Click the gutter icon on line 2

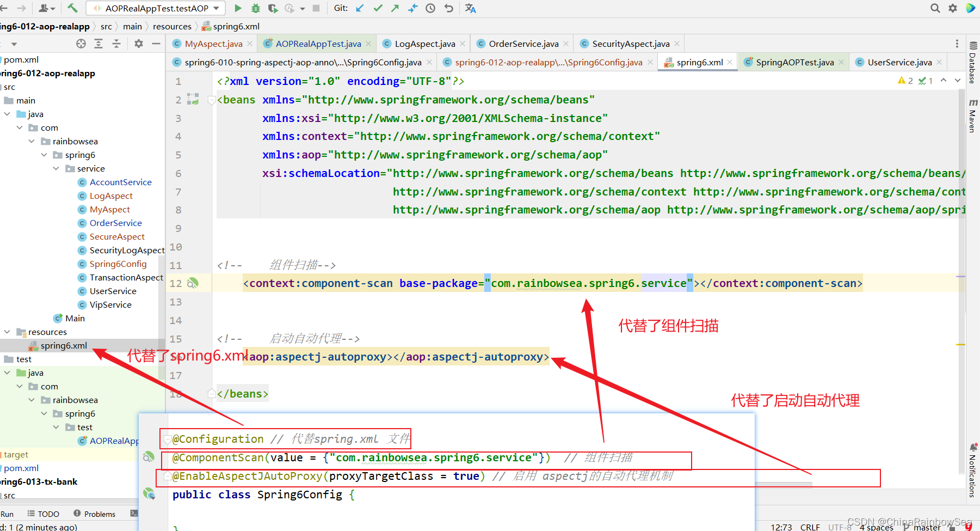pyautogui.click(x=193, y=99)
